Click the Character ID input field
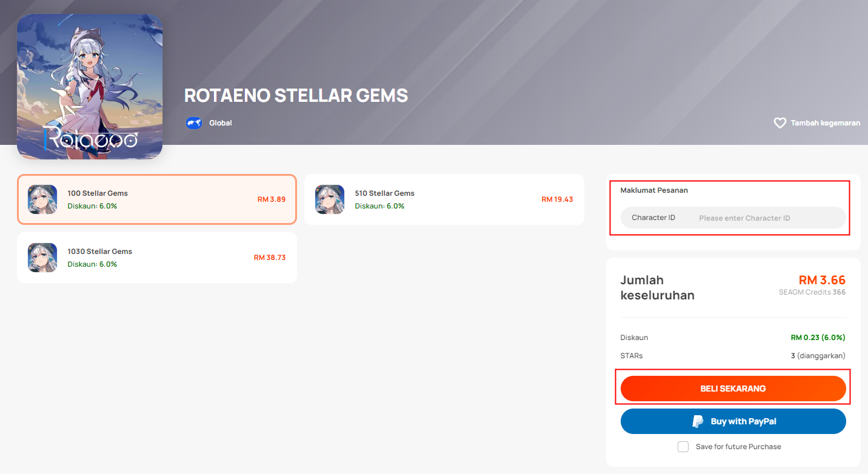868x474 pixels. point(733,218)
